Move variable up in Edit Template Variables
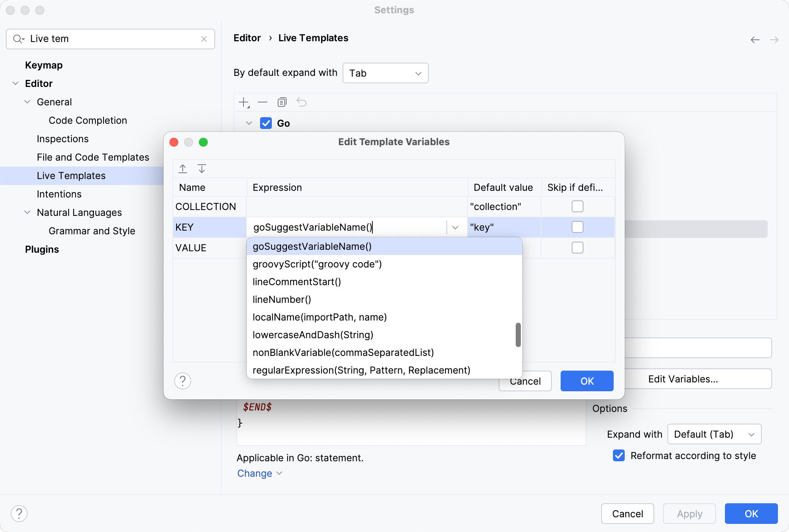 tap(183, 168)
